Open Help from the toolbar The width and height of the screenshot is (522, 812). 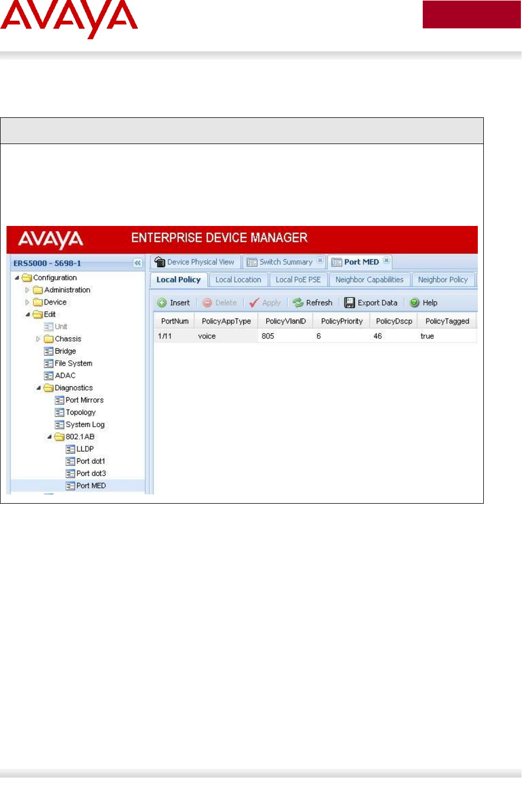(424, 303)
